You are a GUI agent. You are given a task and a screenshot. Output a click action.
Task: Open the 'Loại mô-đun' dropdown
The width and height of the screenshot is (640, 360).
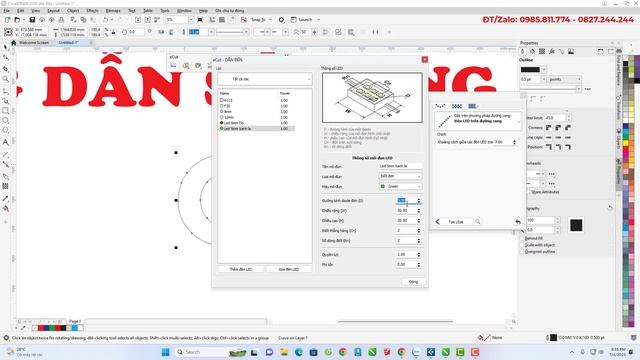pos(400,176)
